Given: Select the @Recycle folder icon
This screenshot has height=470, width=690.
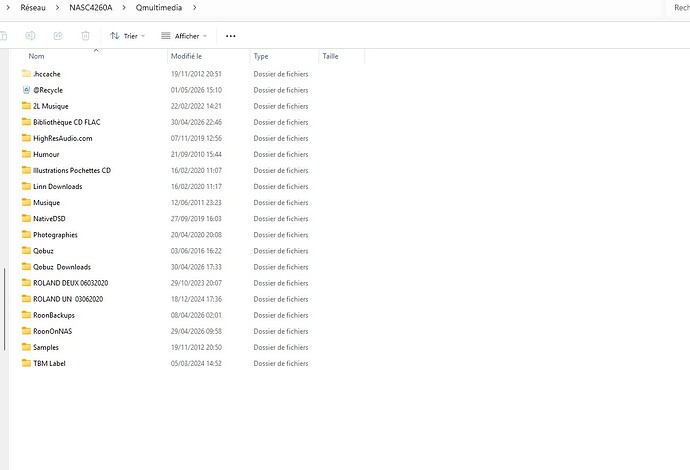Looking at the screenshot, I should pos(26,90).
